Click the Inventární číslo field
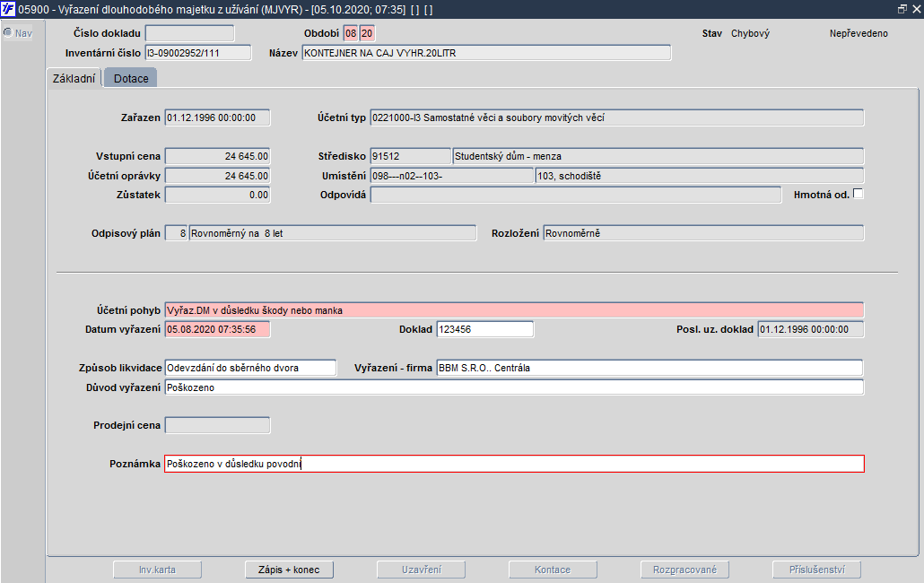924x583 pixels. click(198, 53)
